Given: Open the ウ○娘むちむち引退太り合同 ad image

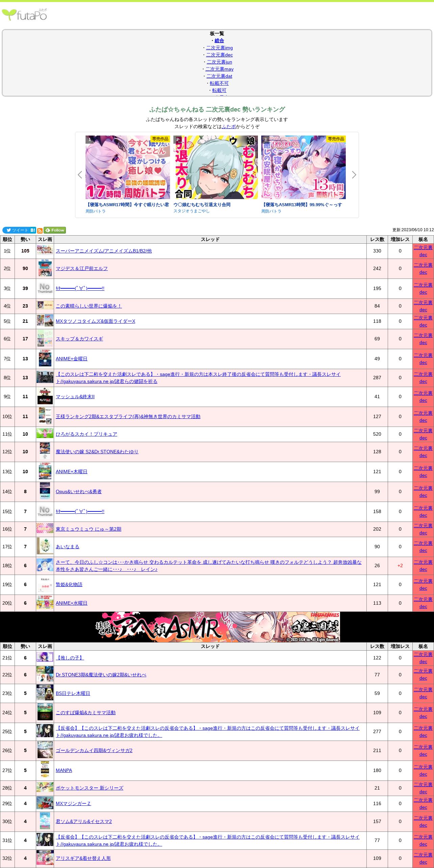Looking at the screenshot, I should click(216, 167).
